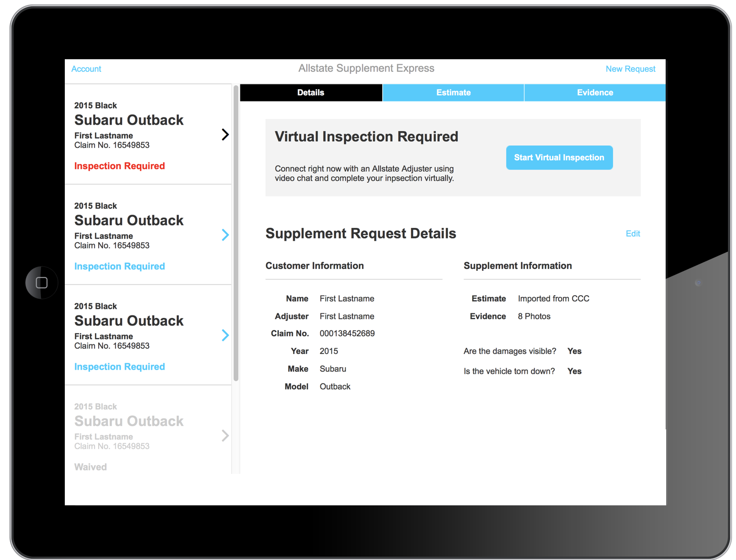736x560 pixels.
Task: Click the Name row's "First Lastname" value
Action: (x=347, y=299)
